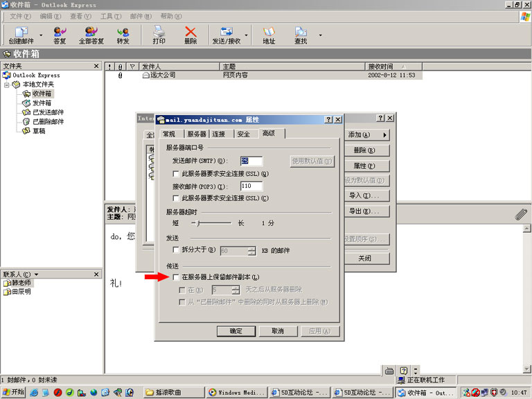Screen dimensions: 532x399
Task: Switch to the Servers (服务器) tab
Action: [197, 134]
